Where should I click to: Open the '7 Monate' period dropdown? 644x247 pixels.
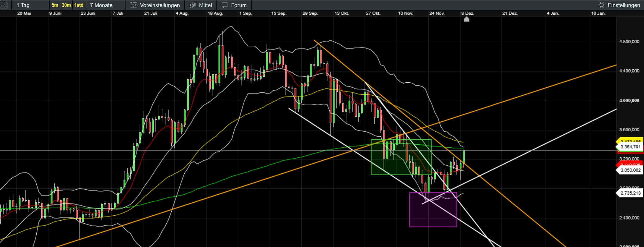point(105,5)
